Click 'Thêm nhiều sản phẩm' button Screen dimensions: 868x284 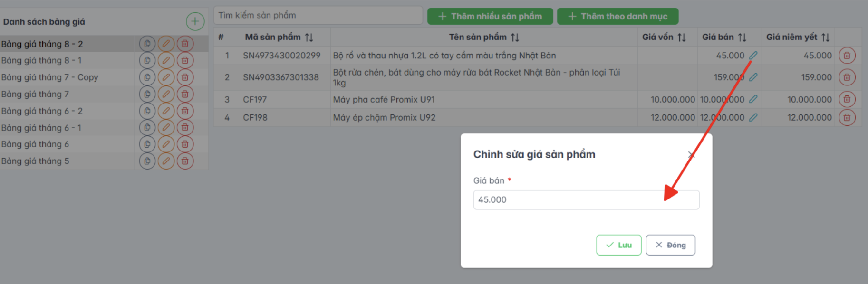coord(490,16)
